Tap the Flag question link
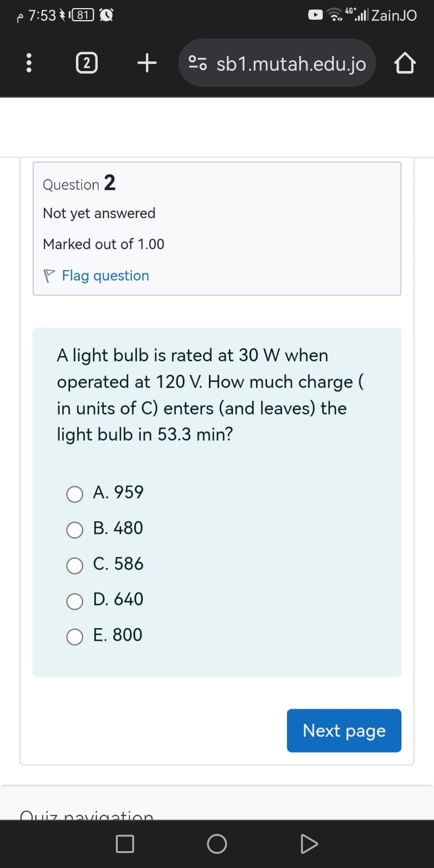 (x=105, y=275)
